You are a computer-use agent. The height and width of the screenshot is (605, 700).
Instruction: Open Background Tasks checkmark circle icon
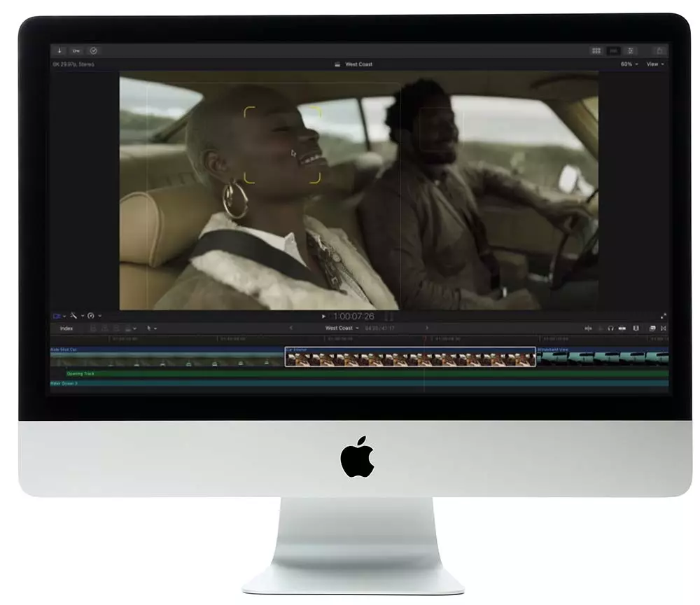[93, 50]
